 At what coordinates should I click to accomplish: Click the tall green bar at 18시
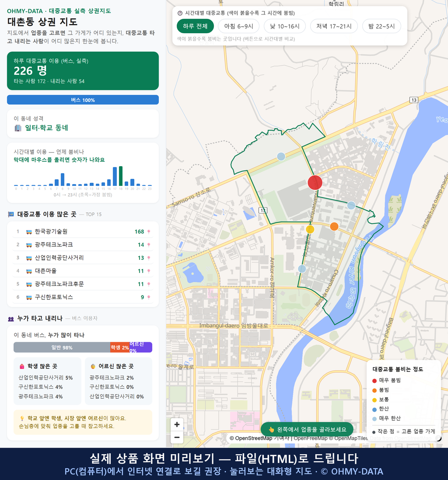point(121,176)
